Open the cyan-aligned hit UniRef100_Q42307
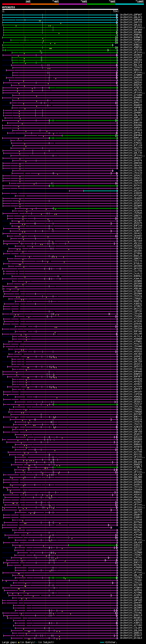146x644 pixels. (x=131, y=191)
